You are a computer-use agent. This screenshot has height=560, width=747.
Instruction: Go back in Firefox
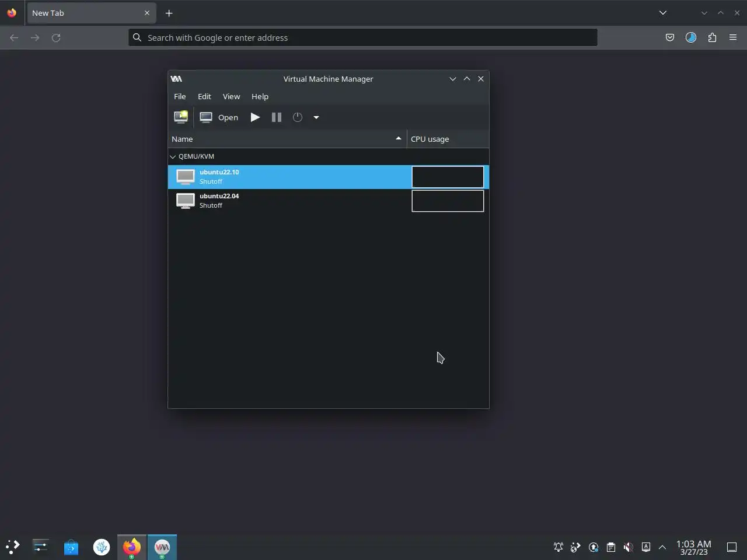point(14,37)
